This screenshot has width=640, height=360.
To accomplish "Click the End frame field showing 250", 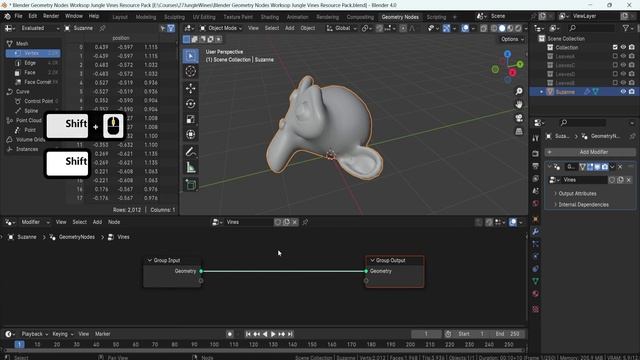I will [508, 334].
